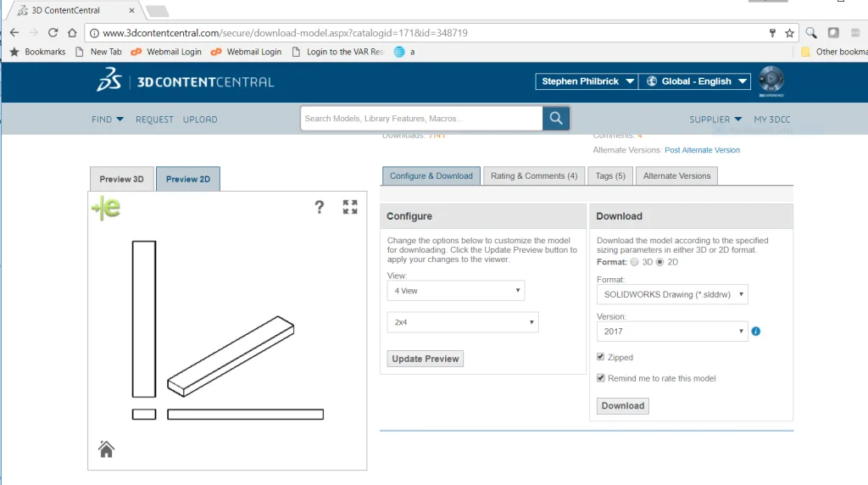868x485 pixels.
Task: Expand the SUPPLIER menu
Action: pyautogui.click(x=715, y=119)
